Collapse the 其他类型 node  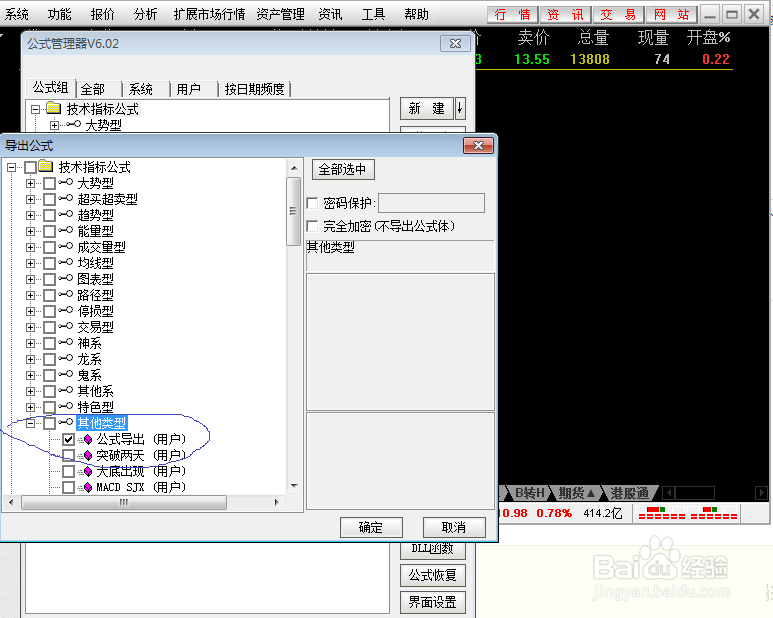[30, 423]
